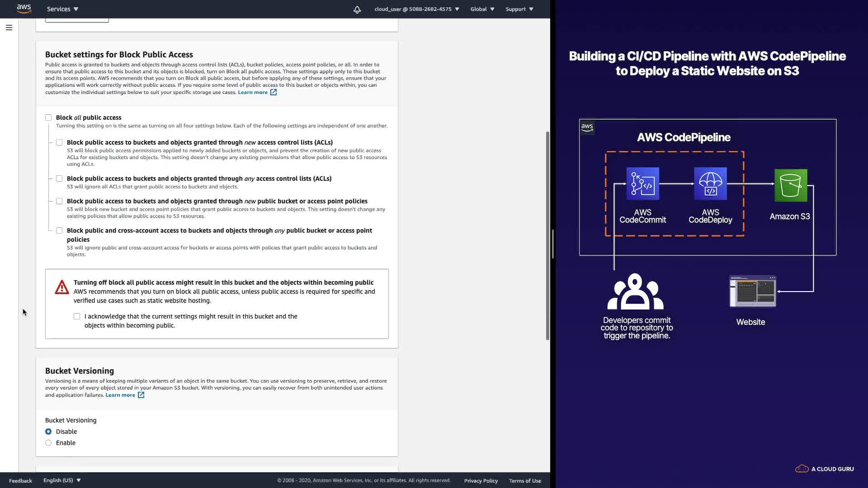Click the Amazon S3 bucket icon
Screen dimensions: 868x488
pos(790,185)
